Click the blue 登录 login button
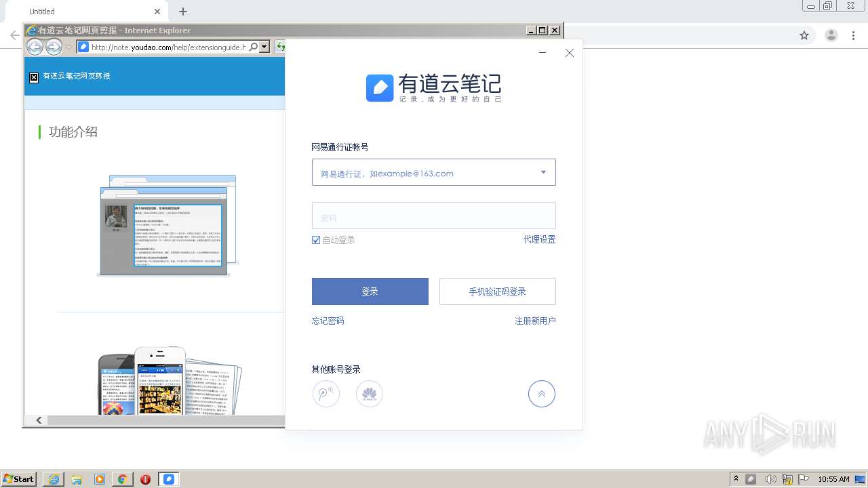This screenshot has width=868, height=488. pos(370,291)
